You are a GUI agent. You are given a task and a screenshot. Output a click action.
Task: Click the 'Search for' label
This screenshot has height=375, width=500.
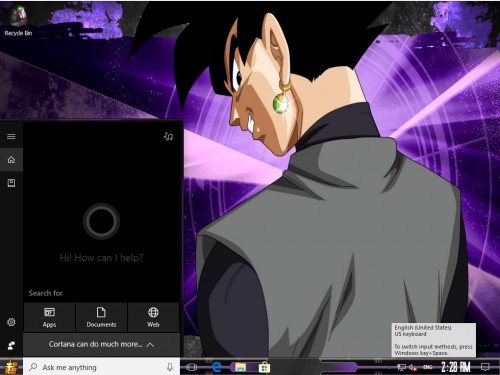[46, 293]
